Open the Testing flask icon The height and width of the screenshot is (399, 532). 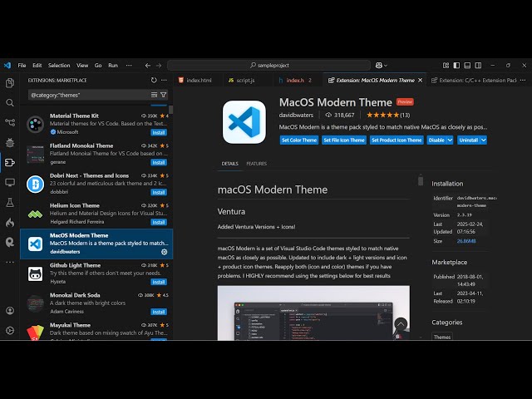coord(10,202)
